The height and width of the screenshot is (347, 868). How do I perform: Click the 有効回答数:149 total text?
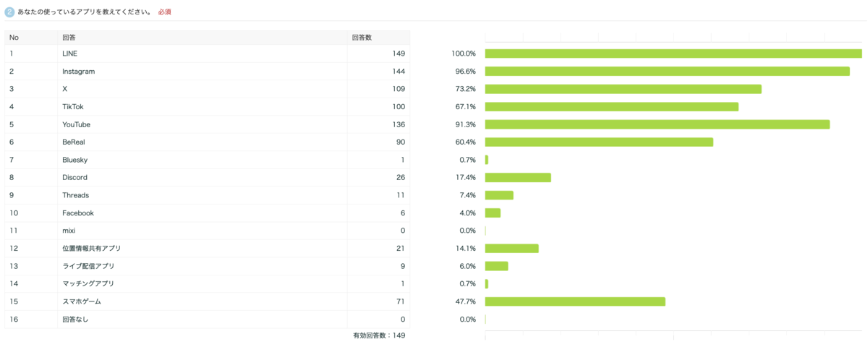coord(379,335)
